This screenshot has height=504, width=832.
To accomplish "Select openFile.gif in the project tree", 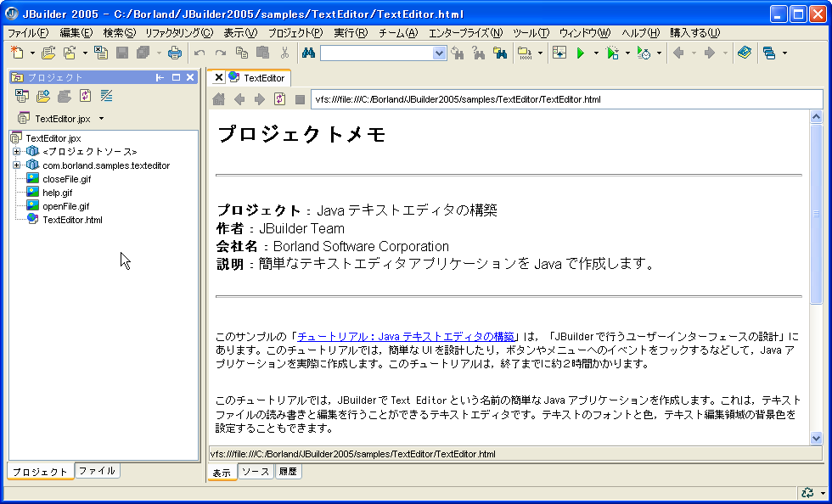I will (65, 206).
